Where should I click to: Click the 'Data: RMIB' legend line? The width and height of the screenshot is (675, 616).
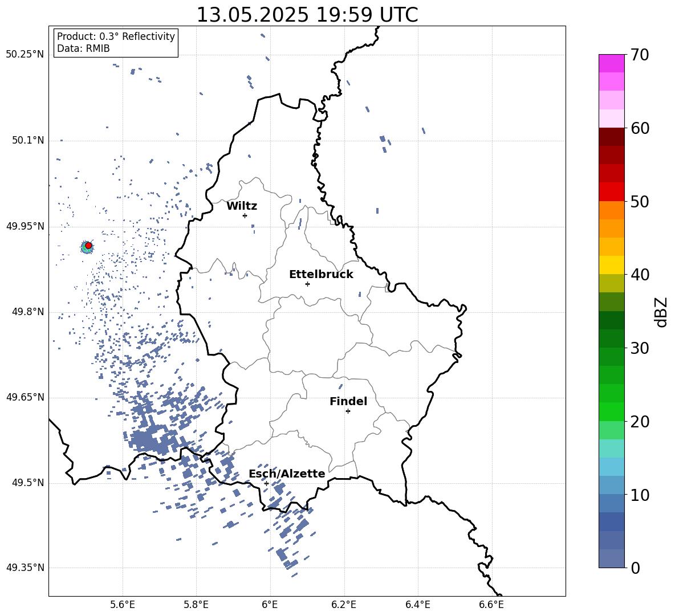click(83, 48)
